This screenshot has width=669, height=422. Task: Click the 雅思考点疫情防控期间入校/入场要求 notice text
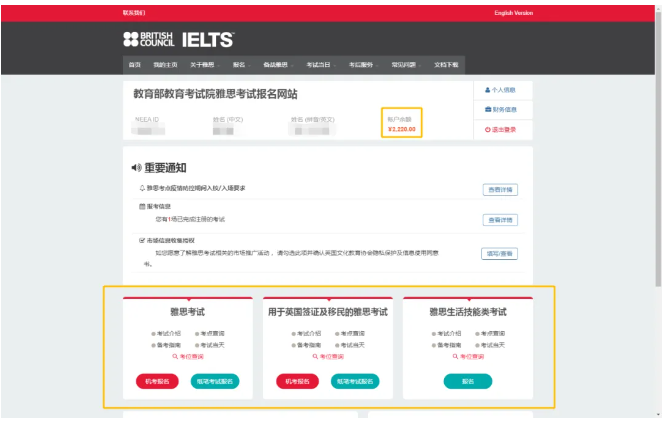pyautogui.click(x=196, y=188)
